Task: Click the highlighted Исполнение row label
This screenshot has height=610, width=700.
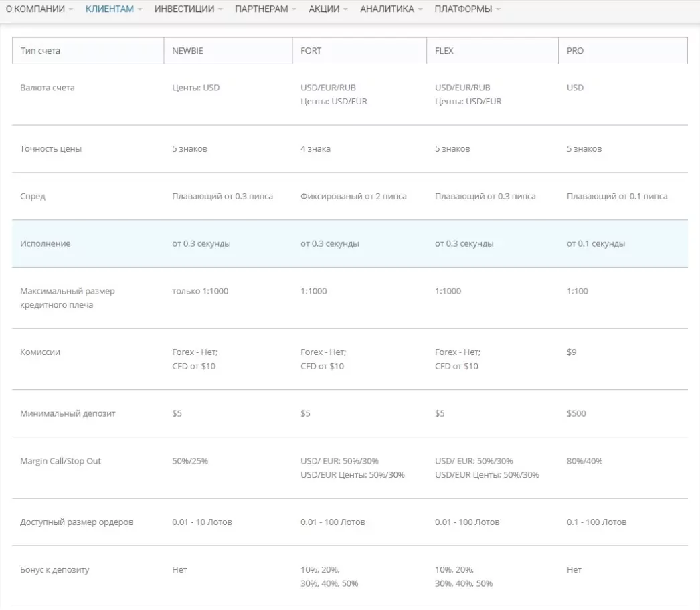Action: tap(45, 243)
